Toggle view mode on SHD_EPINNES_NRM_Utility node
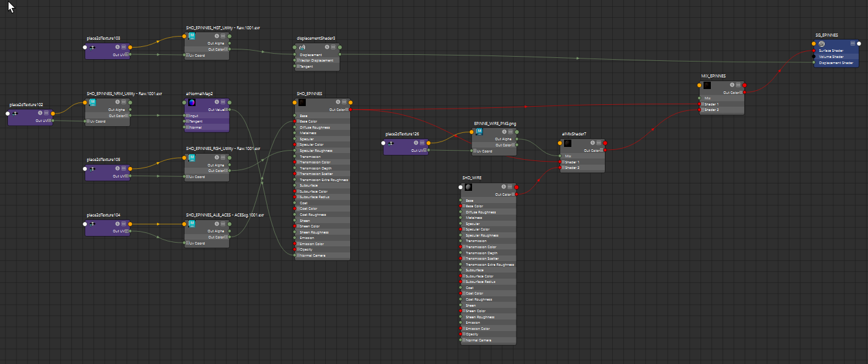 (x=124, y=102)
